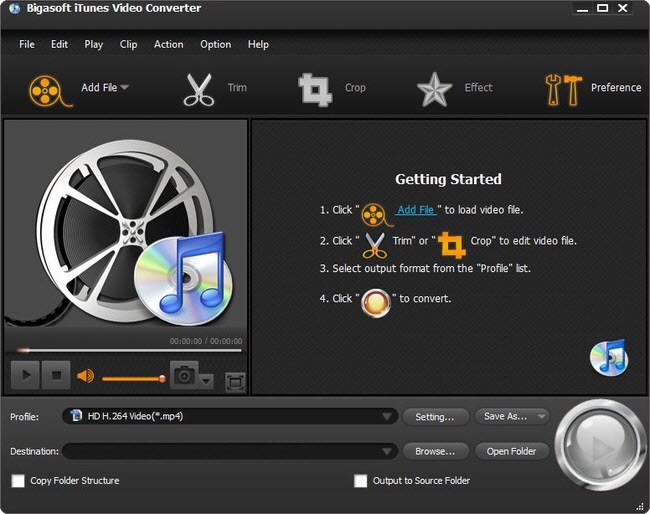Click step 3 "Select output format" text
Image resolution: width=650 pixels, height=514 pixels.
[x=425, y=269]
